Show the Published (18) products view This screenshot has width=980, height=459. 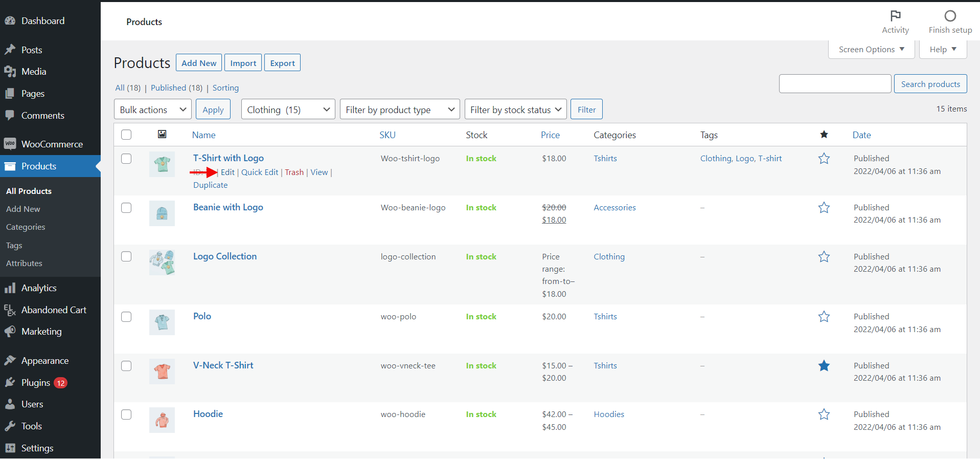coord(176,88)
